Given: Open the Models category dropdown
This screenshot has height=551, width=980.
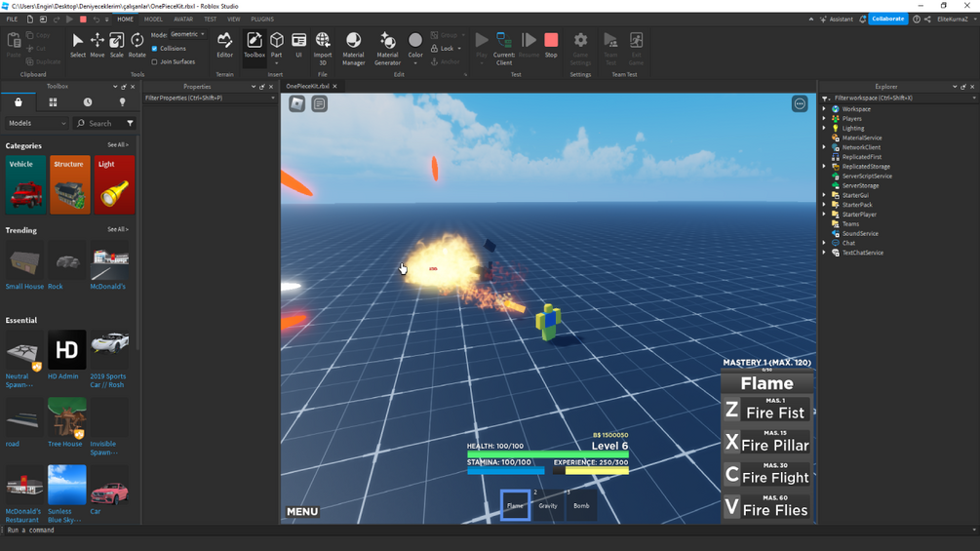Looking at the screenshot, I should tap(37, 123).
